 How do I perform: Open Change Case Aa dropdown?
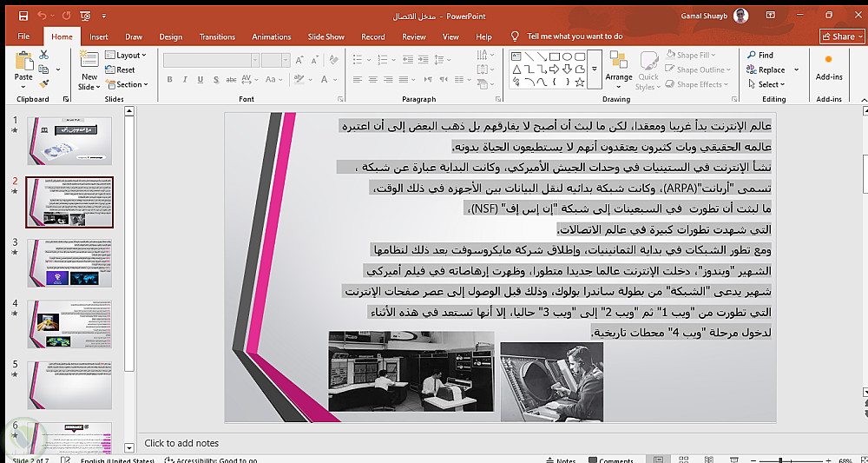pyautogui.click(x=273, y=79)
